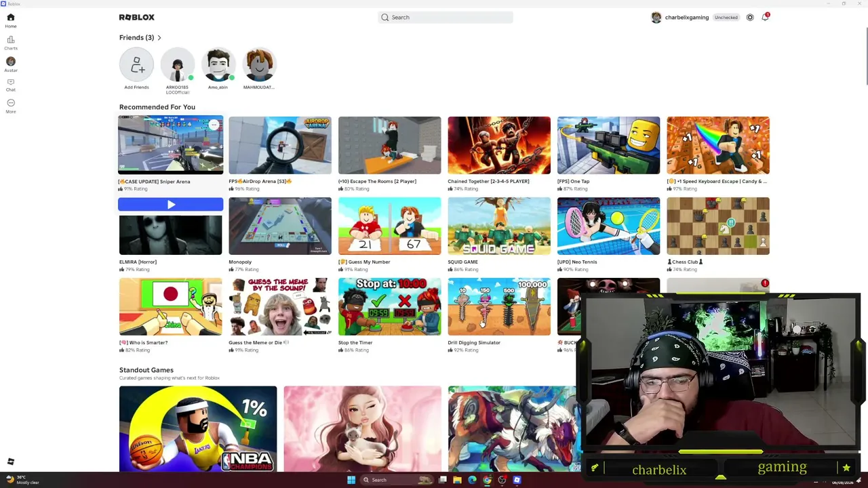Open OBS Studio from taskbar
Image resolution: width=868 pixels, height=488 pixels.
point(502,480)
